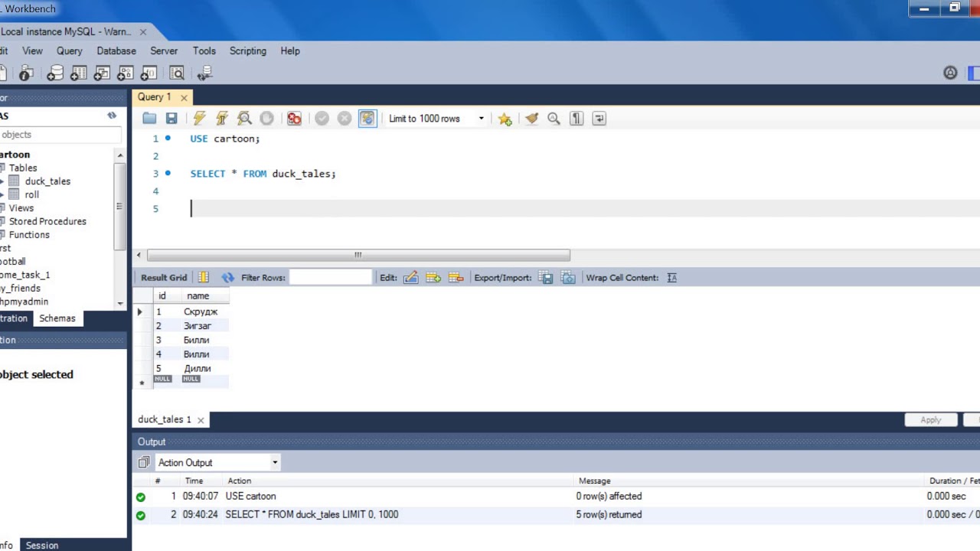
Task: Close the Local instance MySQL connection tab
Action: [x=142, y=32]
